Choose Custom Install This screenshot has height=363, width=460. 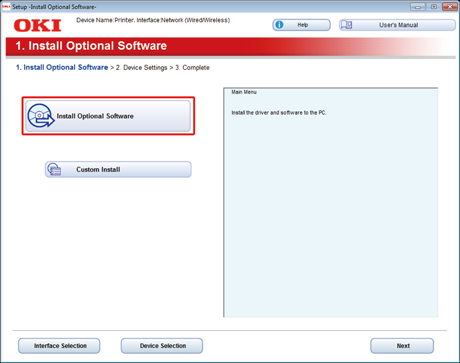click(x=118, y=169)
